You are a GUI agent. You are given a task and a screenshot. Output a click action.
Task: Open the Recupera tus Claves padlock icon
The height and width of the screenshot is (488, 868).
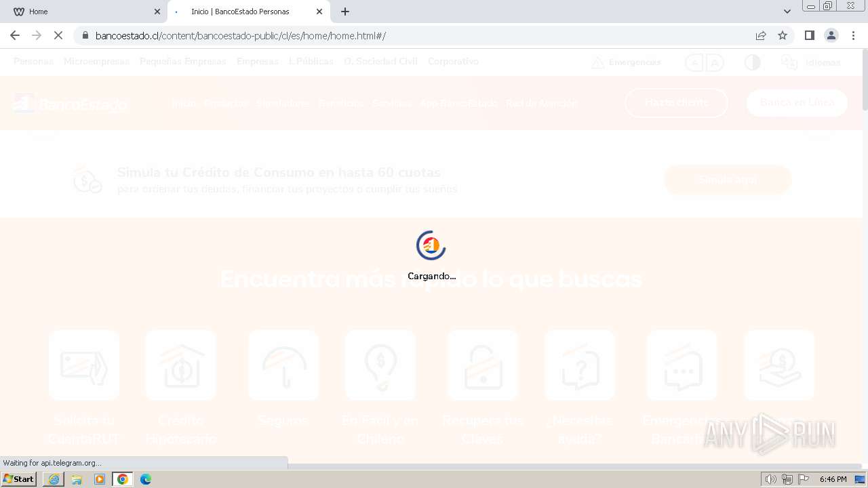(483, 365)
